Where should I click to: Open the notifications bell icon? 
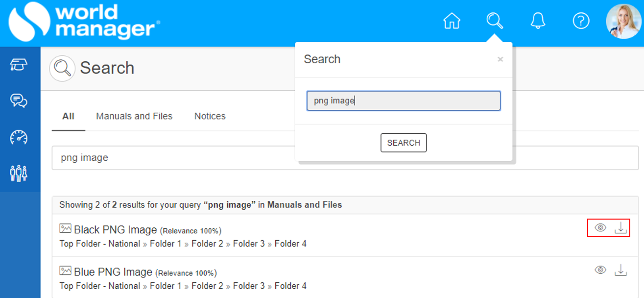point(538,21)
